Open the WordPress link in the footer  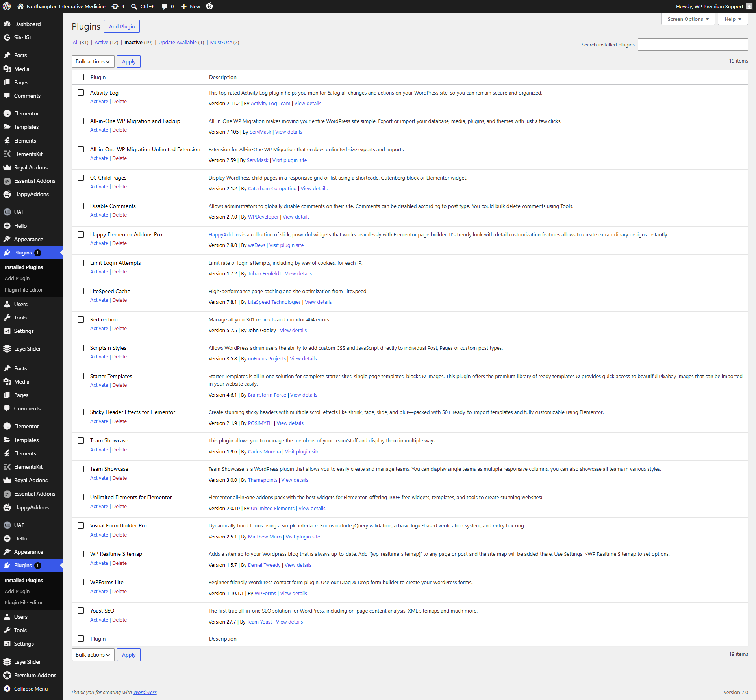click(x=145, y=692)
